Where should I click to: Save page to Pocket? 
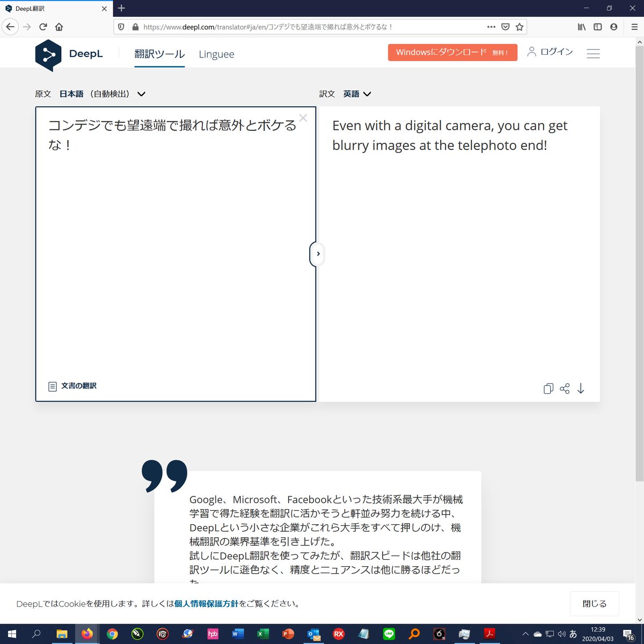[505, 27]
